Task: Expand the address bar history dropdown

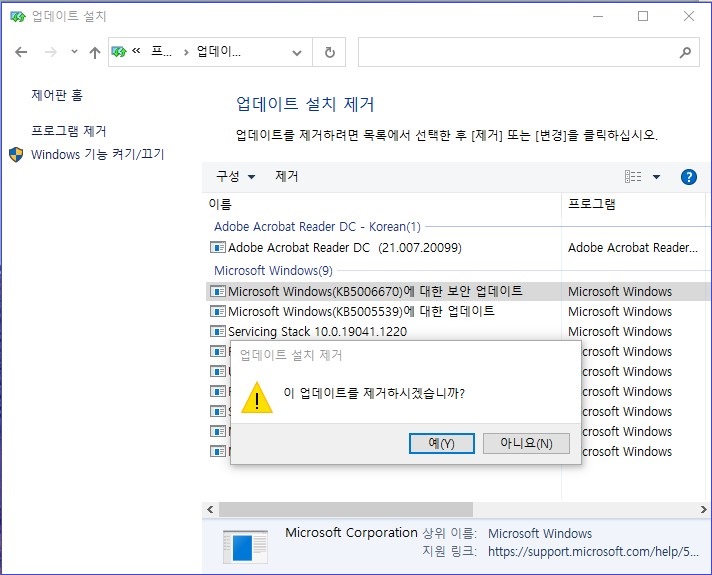Action: [x=297, y=53]
